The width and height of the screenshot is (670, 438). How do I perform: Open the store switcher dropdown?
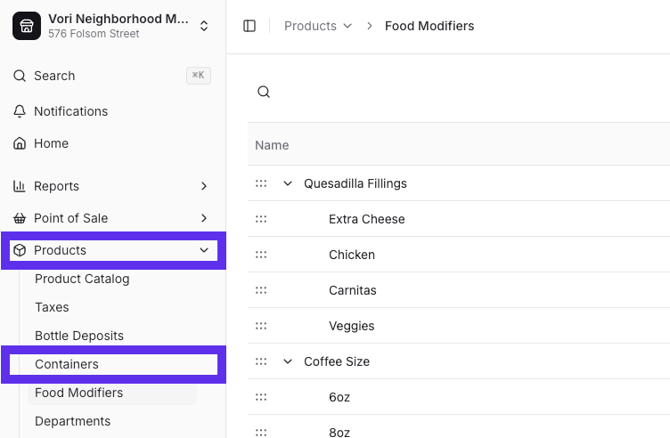(204, 26)
